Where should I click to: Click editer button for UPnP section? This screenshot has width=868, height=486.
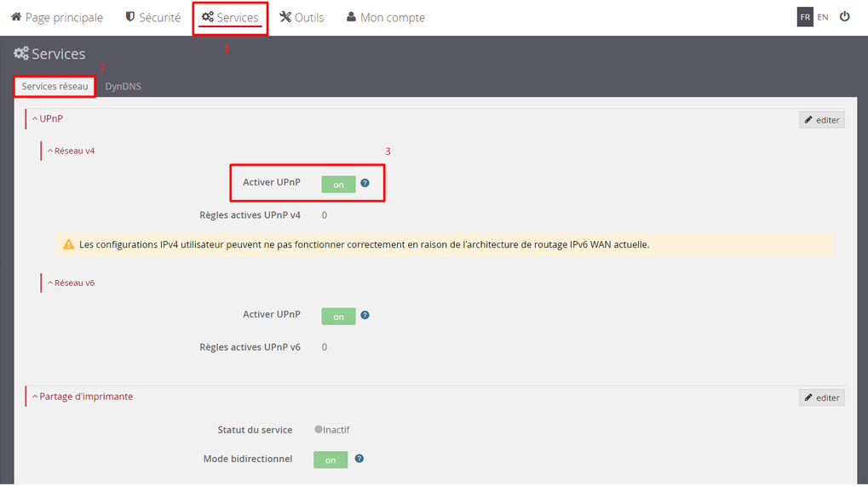[821, 120]
